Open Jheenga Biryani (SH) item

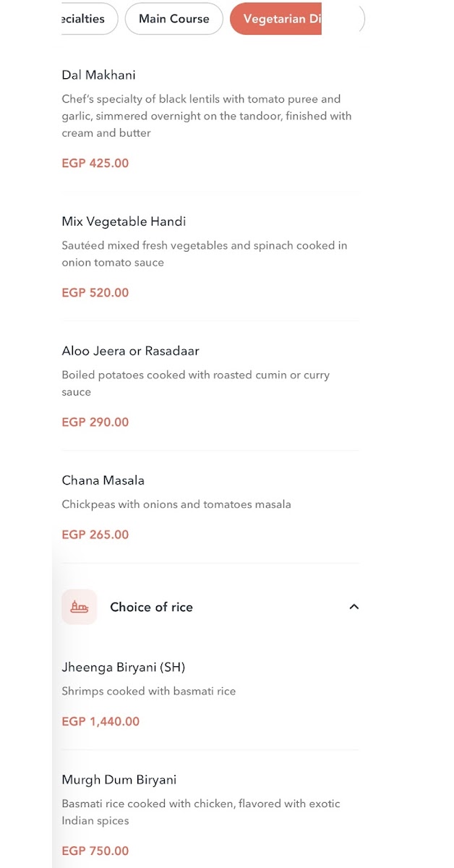point(210,694)
